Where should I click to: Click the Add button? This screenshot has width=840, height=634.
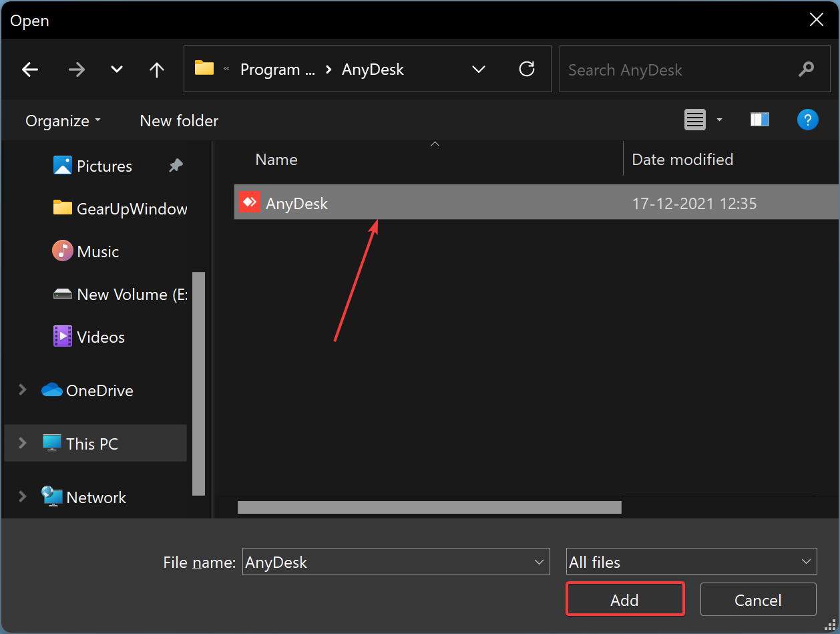pos(625,599)
